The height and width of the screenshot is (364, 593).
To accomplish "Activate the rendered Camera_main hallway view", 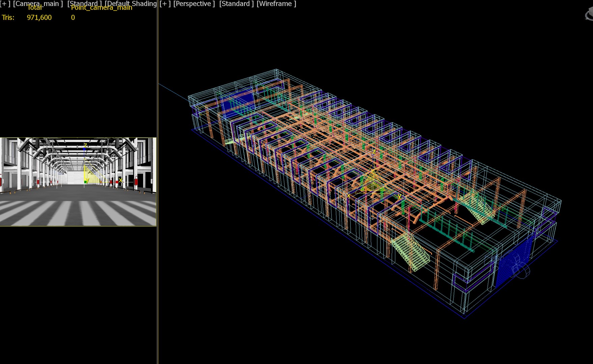I will (78, 182).
